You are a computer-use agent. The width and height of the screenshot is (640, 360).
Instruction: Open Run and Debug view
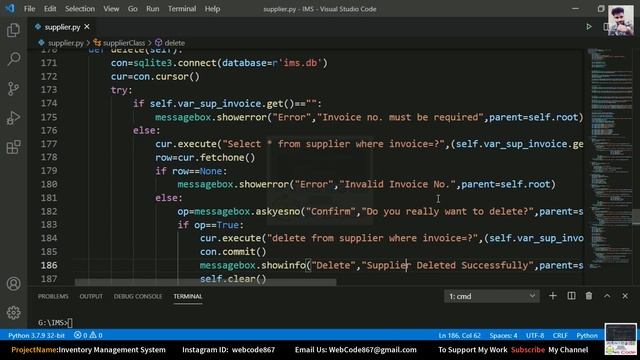point(13,118)
